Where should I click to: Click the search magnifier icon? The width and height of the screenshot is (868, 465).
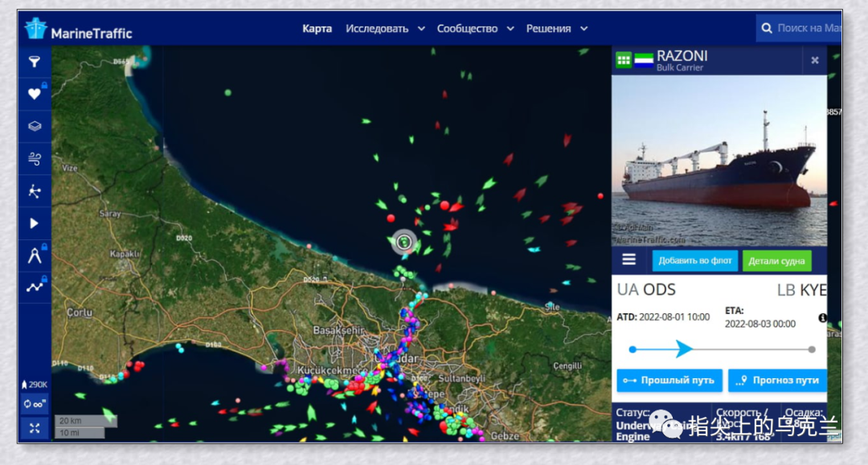tap(767, 28)
